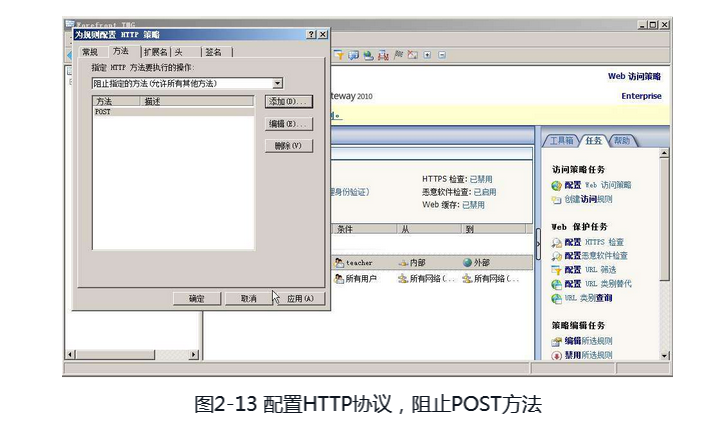Open the URL 类别查询 link

(588, 298)
